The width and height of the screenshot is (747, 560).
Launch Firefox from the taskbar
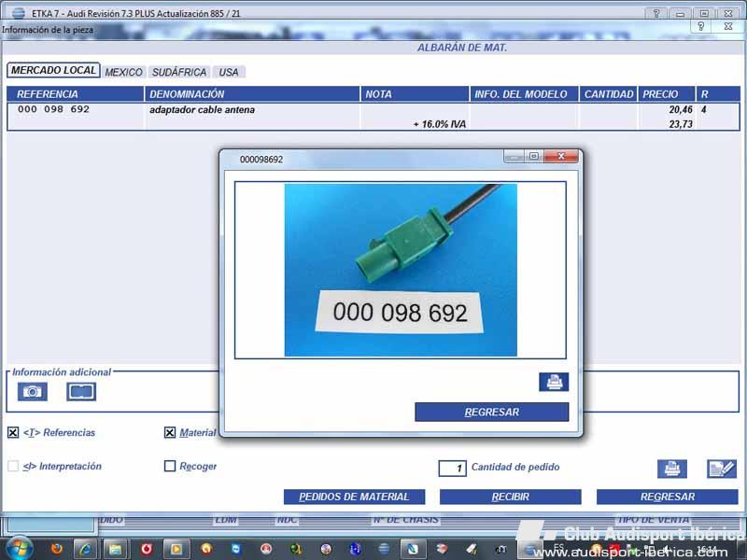coord(55,549)
